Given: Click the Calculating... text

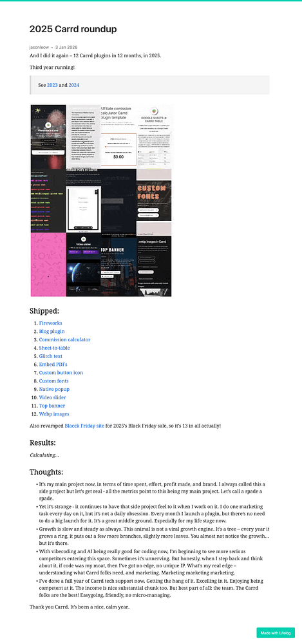Looking at the screenshot, I should (44, 455).
